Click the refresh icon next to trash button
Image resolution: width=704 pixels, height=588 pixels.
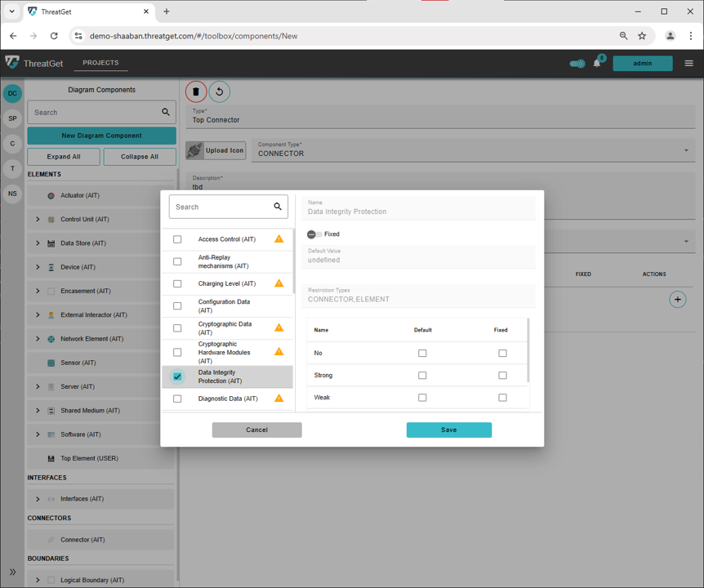pyautogui.click(x=219, y=91)
